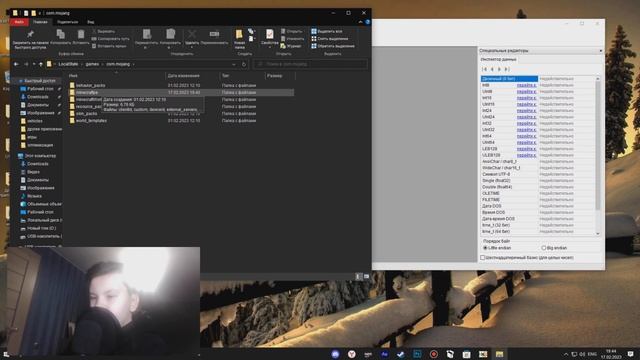Open Downloads under Quick access
This screenshot has width=640, height=360.
38,97
